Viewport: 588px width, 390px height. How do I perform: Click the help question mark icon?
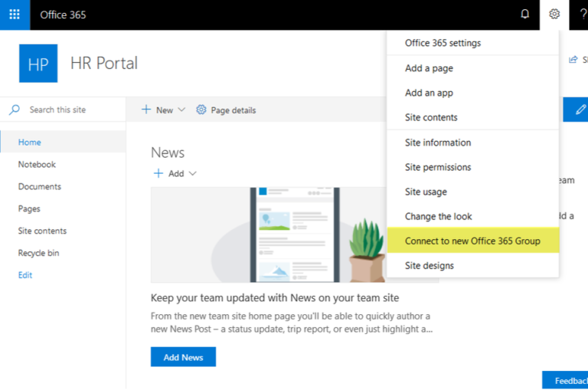click(583, 15)
